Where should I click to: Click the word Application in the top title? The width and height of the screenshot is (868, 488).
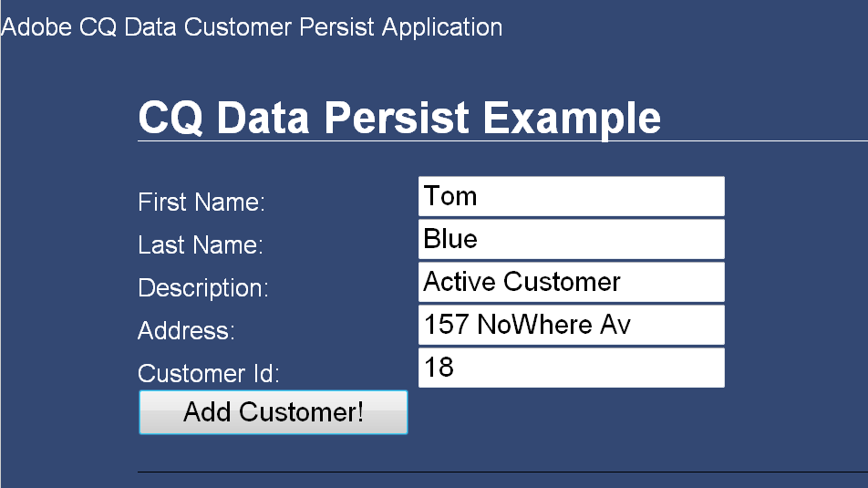(442, 27)
